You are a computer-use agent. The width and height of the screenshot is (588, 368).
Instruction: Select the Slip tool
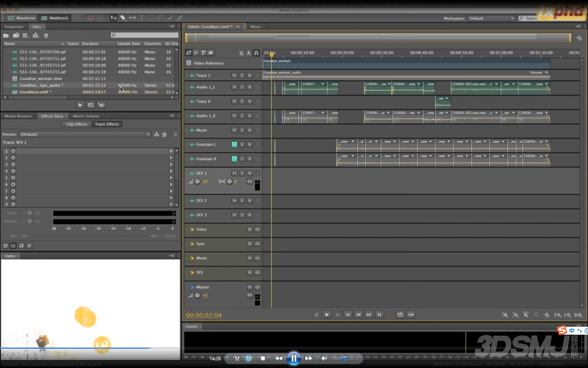(x=133, y=18)
